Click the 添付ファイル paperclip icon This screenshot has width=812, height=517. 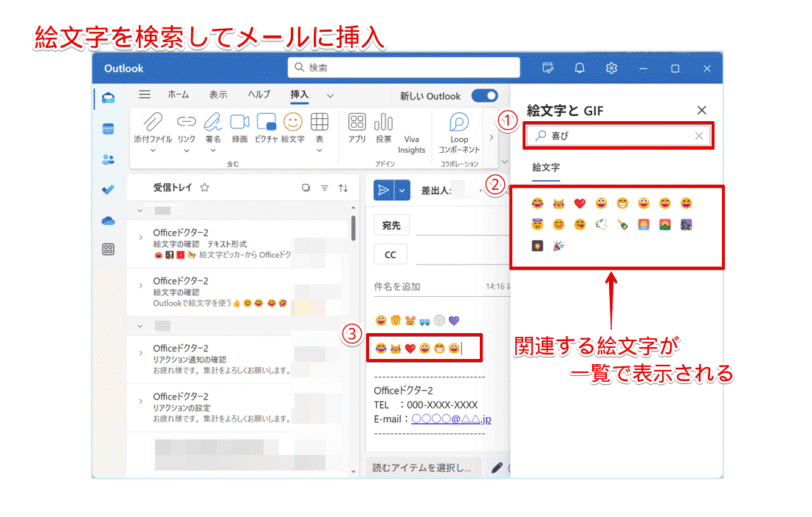coord(153,122)
